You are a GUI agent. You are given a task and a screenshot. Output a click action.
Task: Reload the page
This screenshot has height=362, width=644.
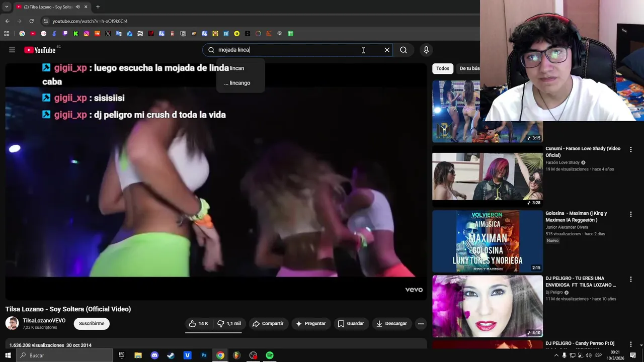click(x=31, y=21)
